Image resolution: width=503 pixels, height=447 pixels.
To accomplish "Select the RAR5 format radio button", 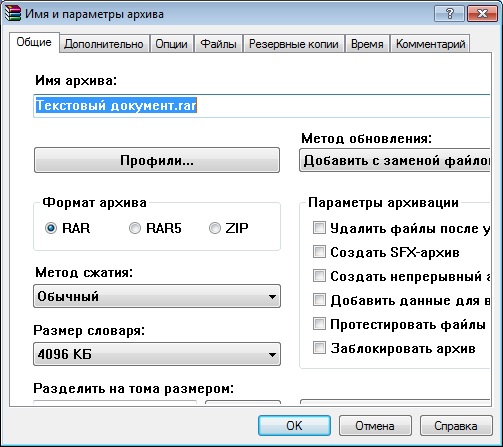I will tap(135, 228).
